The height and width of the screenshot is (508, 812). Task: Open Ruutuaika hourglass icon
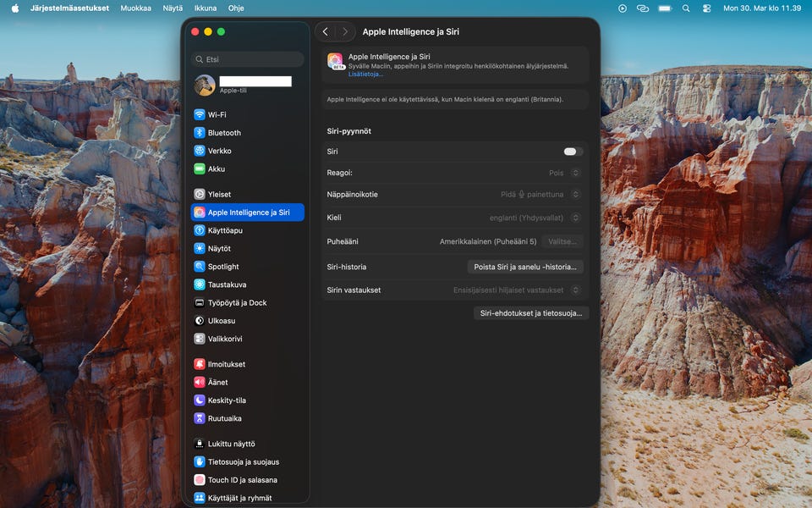coord(200,418)
